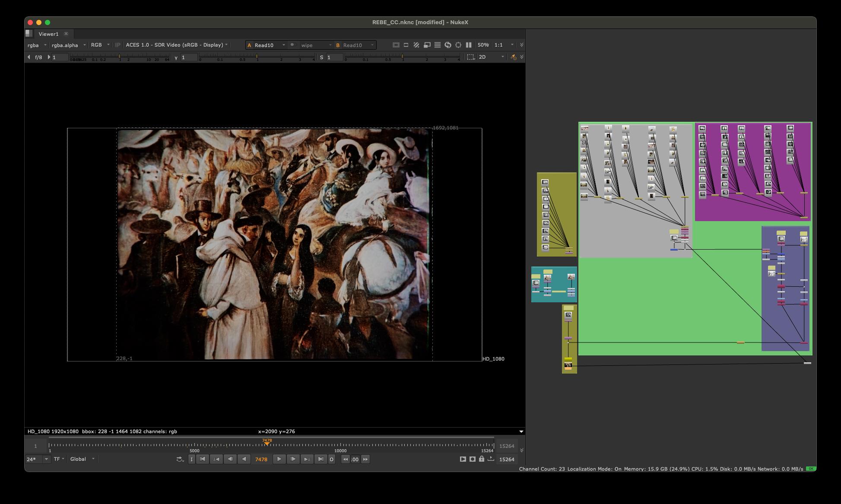Image resolution: width=841 pixels, height=504 pixels.
Task: Click the padlock icon near the timeline controls
Action: (481, 459)
